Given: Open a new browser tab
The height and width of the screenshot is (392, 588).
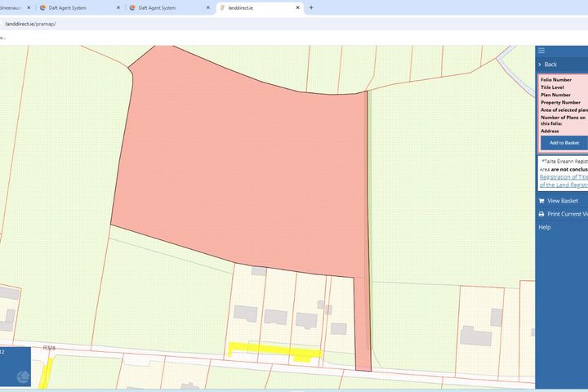Looking at the screenshot, I should pyautogui.click(x=311, y=7).
